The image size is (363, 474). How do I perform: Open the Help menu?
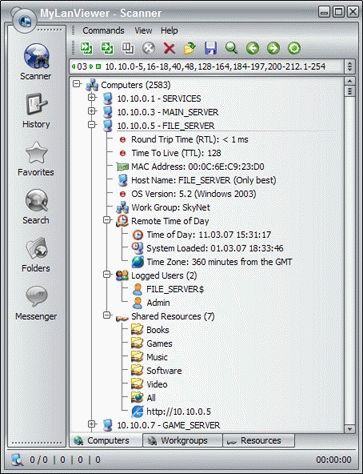pos(169,31)
